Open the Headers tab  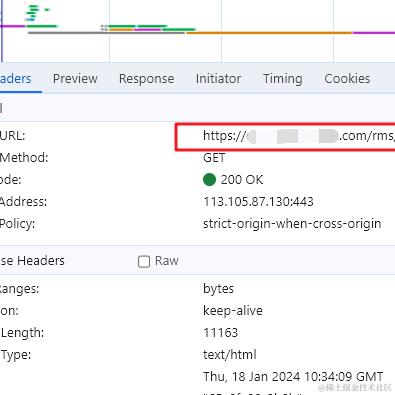16,79
